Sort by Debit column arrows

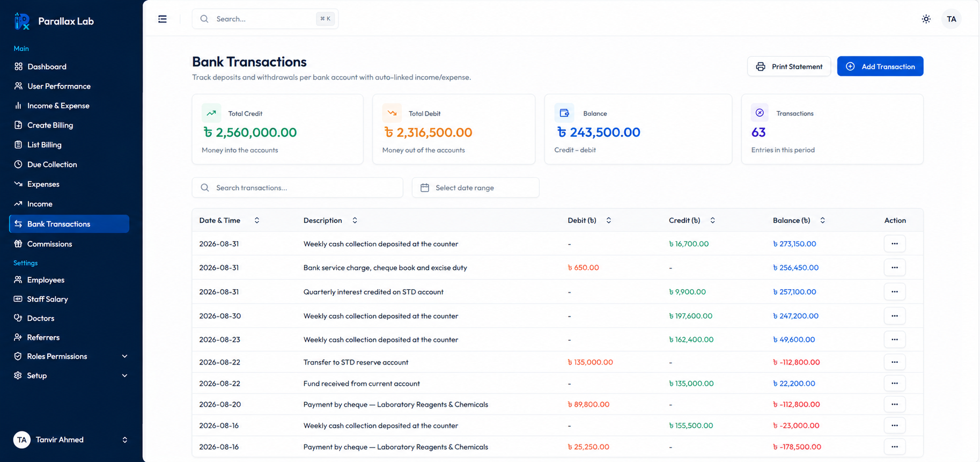tap(608, 221)
